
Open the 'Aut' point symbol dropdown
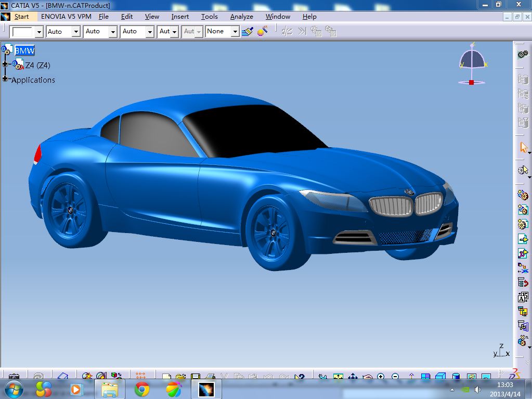point(174,32)
